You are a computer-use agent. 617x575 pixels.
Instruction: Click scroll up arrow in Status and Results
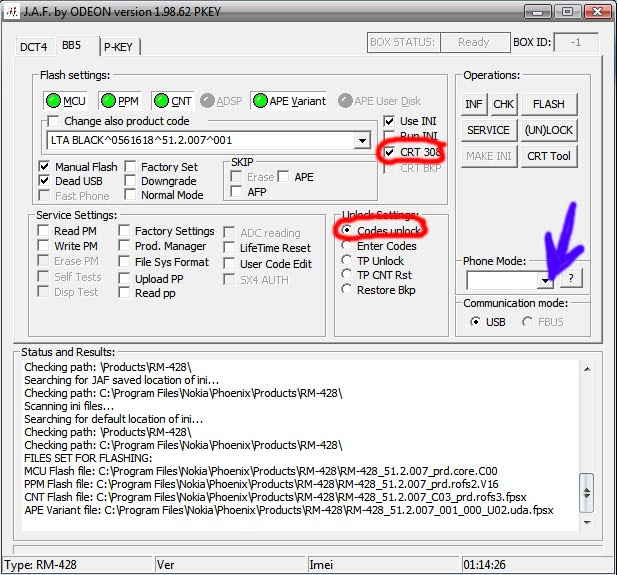click(x=587, y=369)
